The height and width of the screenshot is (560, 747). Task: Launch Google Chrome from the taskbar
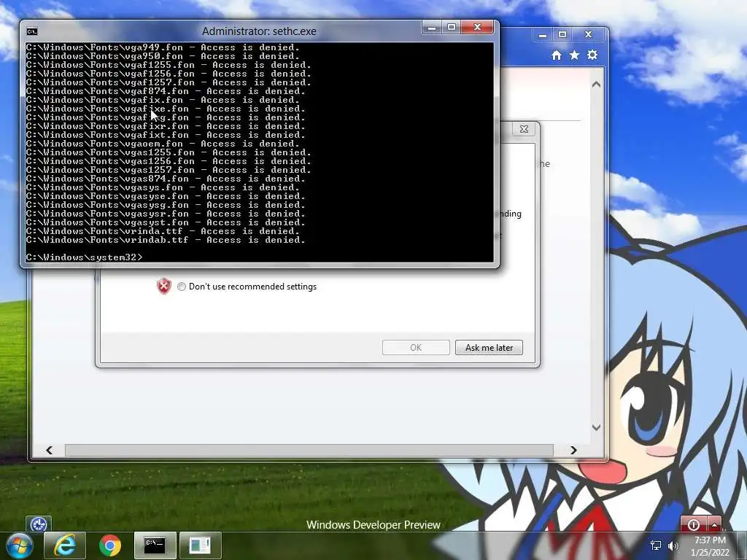110,545
